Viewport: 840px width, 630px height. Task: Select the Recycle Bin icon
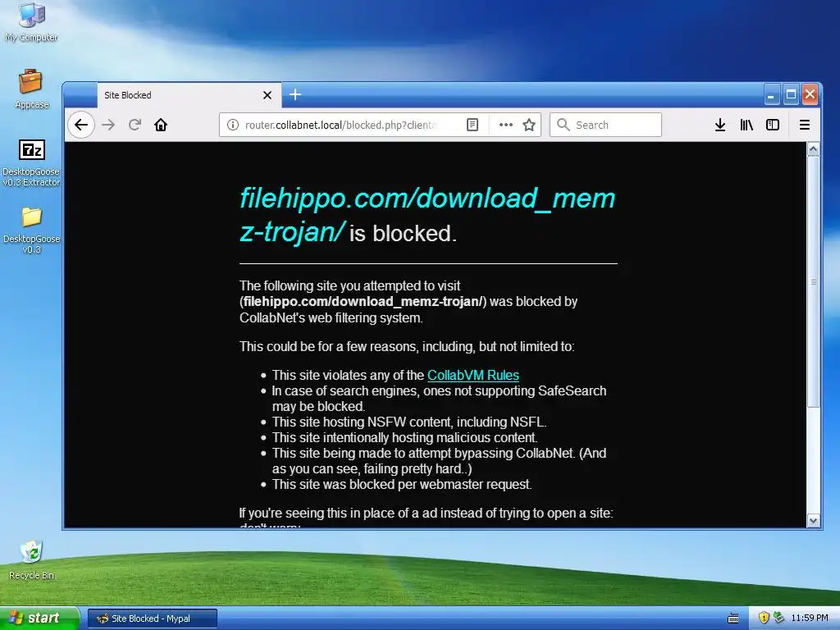pos(32,560)
